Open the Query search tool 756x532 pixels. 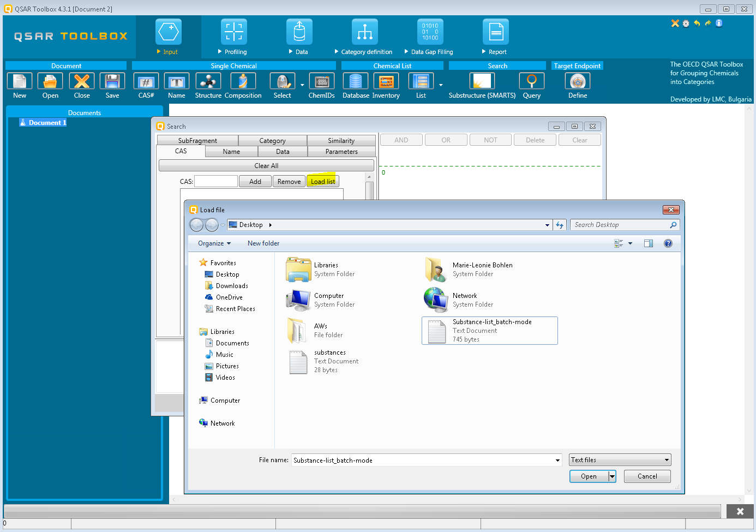tap(531, 81)
